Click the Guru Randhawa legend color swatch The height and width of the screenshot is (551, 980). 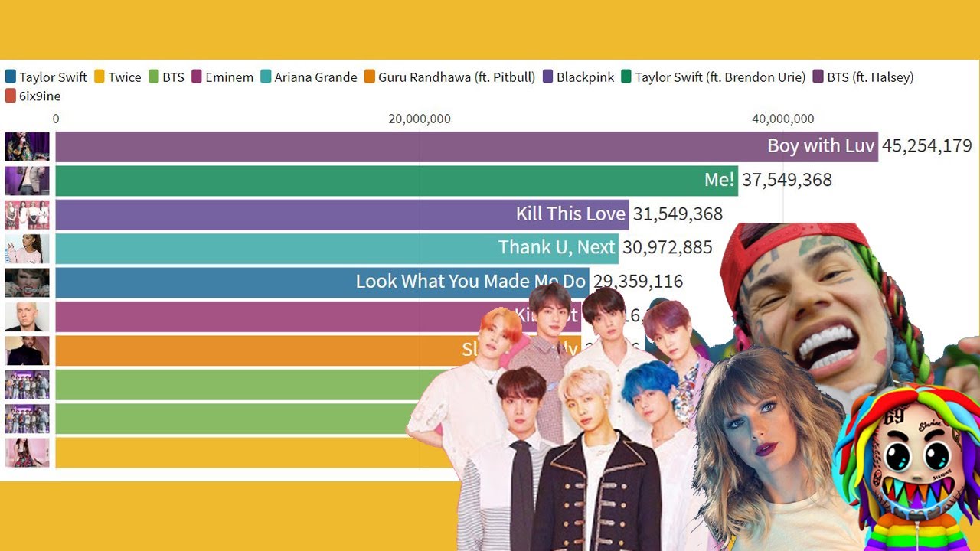pyautogui.click(x=370, y=77)
